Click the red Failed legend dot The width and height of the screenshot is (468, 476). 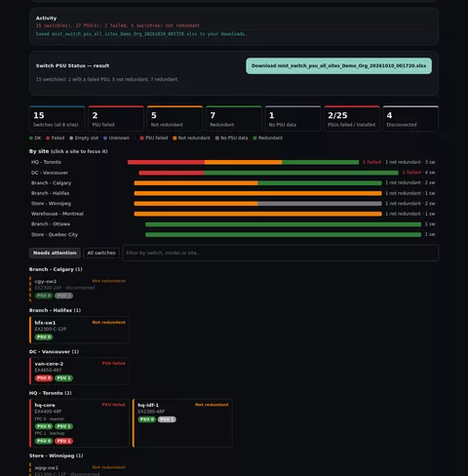(48, 139)
